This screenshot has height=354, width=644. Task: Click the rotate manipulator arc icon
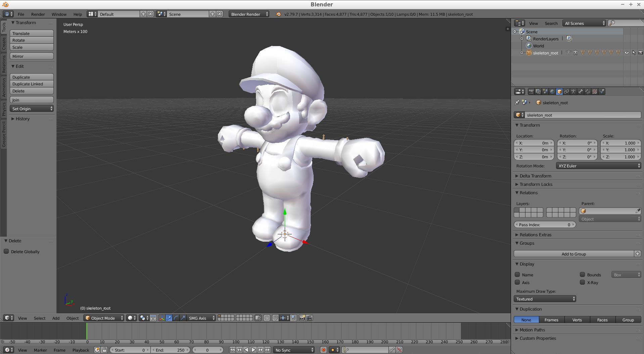(176, 318)
